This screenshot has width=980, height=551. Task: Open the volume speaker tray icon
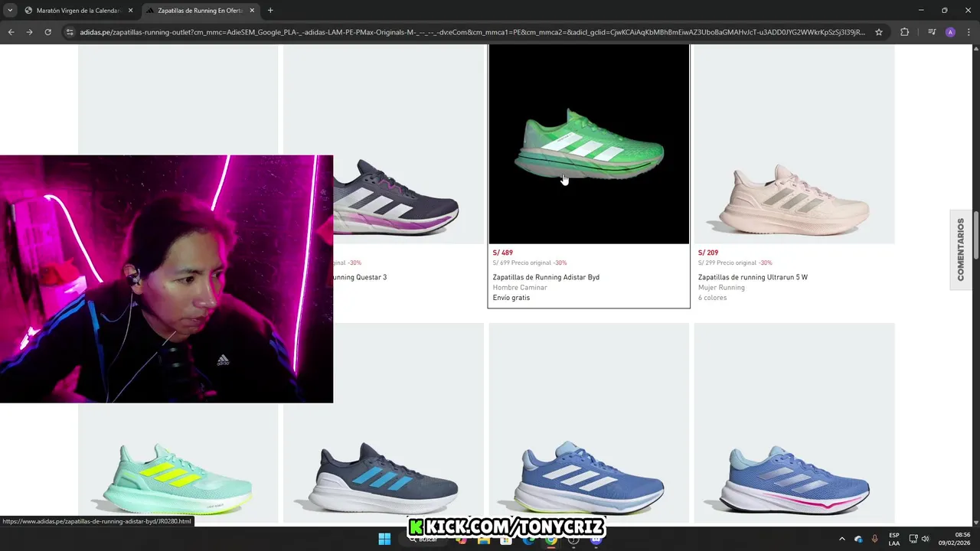click(x=925, y=539)
